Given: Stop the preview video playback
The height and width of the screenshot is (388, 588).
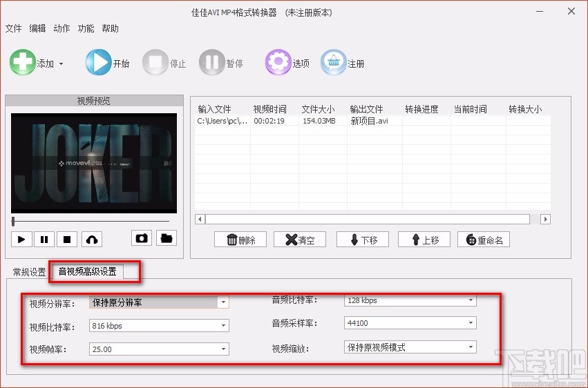Looking at the screenshot, I should click(67, 240).
